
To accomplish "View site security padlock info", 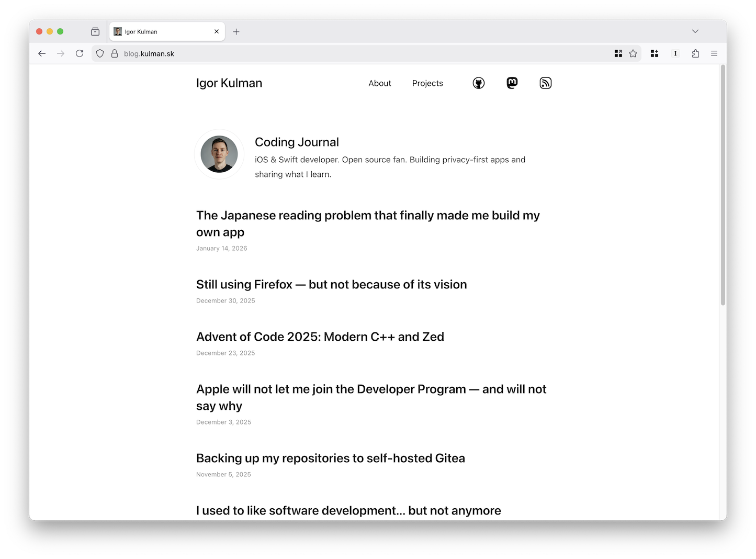I will coord(115,53).
